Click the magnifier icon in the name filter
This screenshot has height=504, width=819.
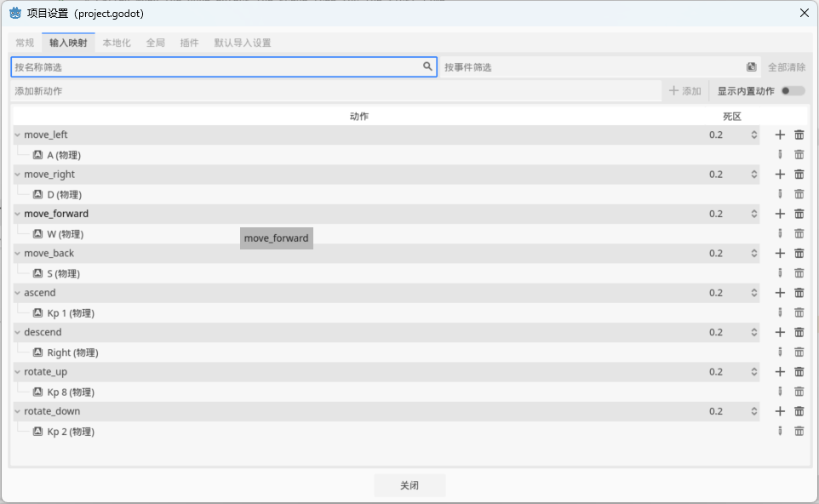[427, 65]
